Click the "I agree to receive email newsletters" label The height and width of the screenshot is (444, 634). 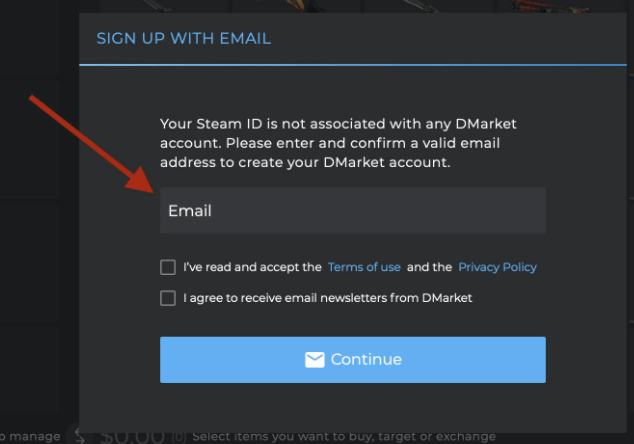(327, 298)
